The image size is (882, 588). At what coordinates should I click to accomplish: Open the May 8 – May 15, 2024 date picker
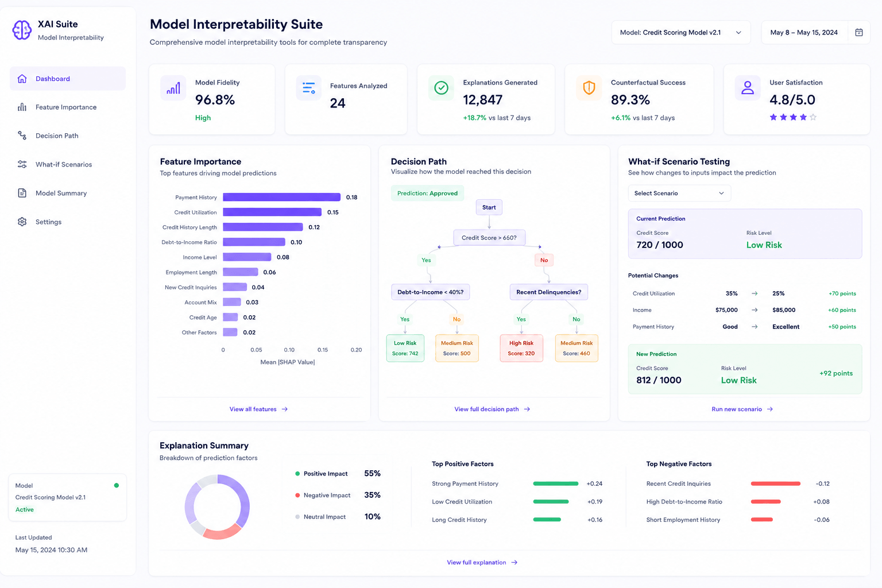pyautogui.click(x=815, y=33)
